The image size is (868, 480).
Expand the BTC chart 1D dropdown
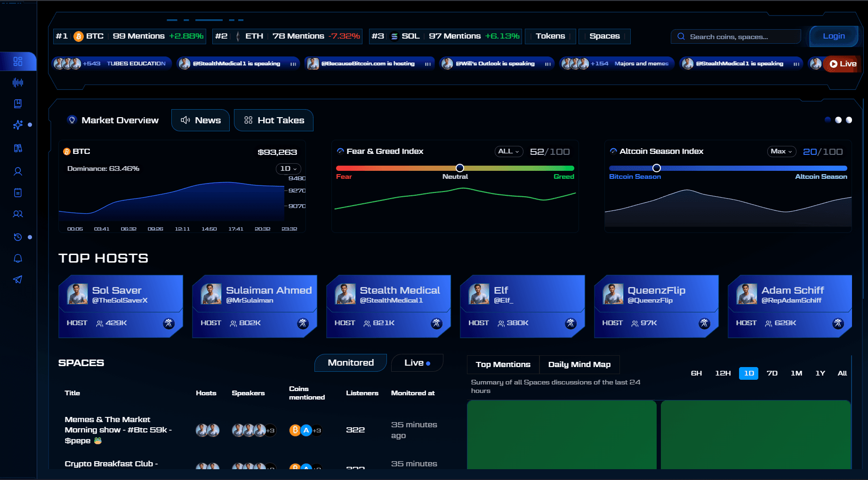click(x=288, y=168)
